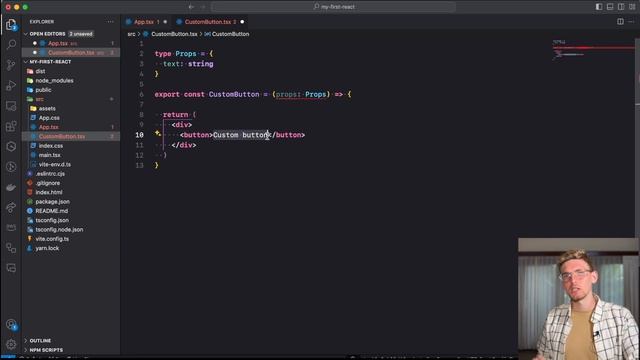The image size is (640, 360).
Task: Open index.css in the file tree
Action: 51,146
